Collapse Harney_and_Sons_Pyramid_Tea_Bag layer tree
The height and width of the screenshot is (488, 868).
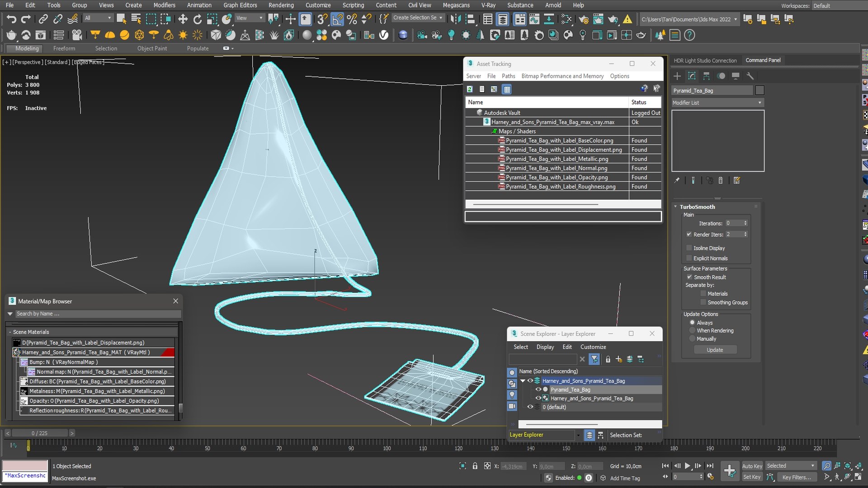tap(523, 381)
